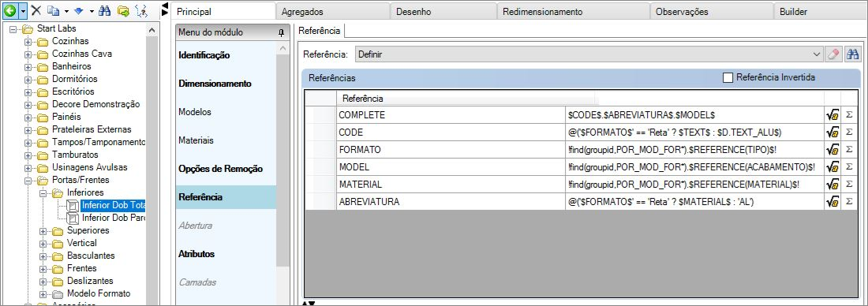Click the black X delete icon
868x306 pixels.
(x=36, y=10)
